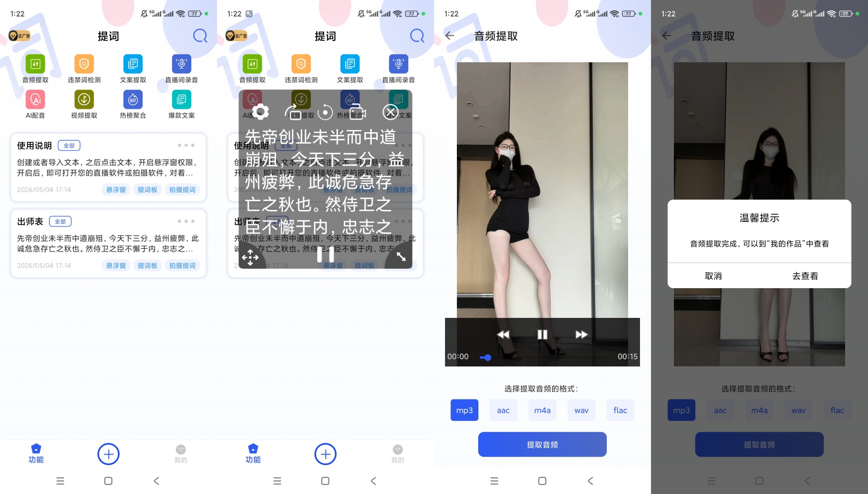Viewport: 868px width, 494px height.
Task: Expand the 全部 tag beside 出师表
Action: (x=60, y=221)
